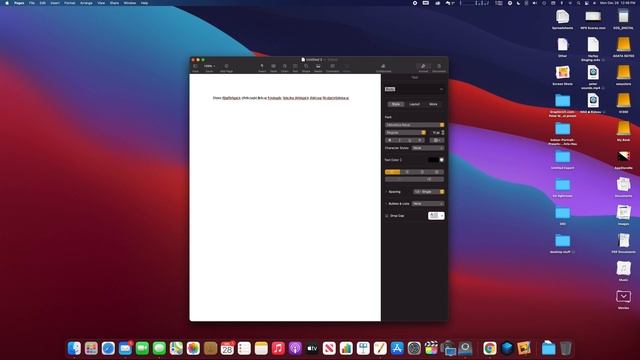
Task: Click the font size stepper
Action: pos(443,132)
